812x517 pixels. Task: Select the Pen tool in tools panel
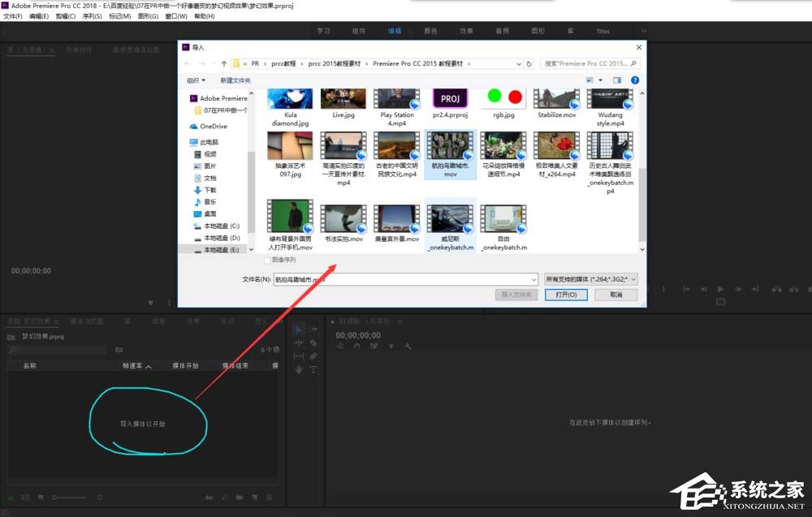313,356
